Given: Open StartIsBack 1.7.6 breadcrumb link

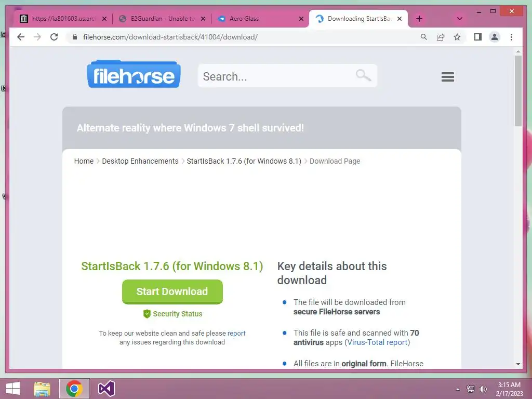Looking at the screenshot, I should pyautogui.click(x=244, y=161).
